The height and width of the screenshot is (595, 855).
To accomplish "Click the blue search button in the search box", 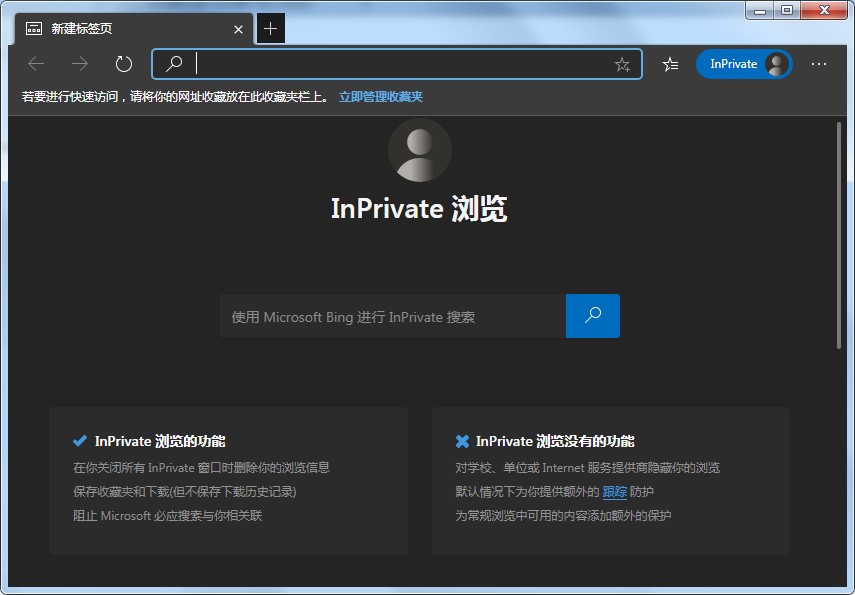I will click(592, 315).
